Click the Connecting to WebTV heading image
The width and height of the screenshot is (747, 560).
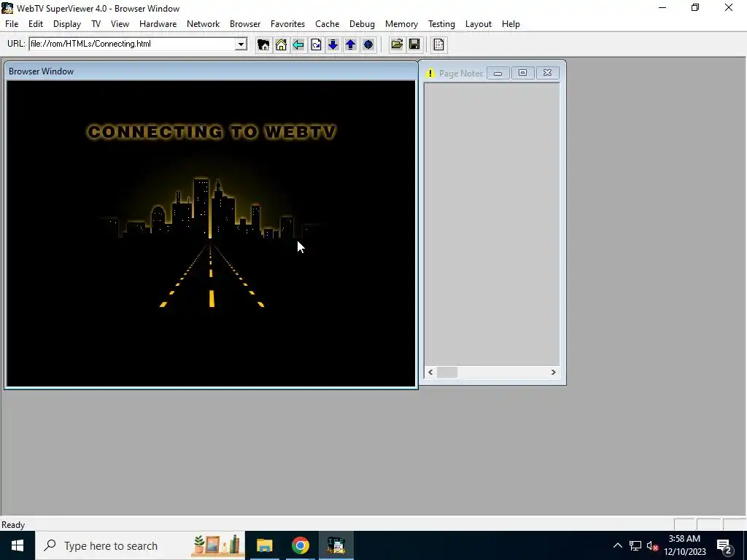(x=212, y=132)
